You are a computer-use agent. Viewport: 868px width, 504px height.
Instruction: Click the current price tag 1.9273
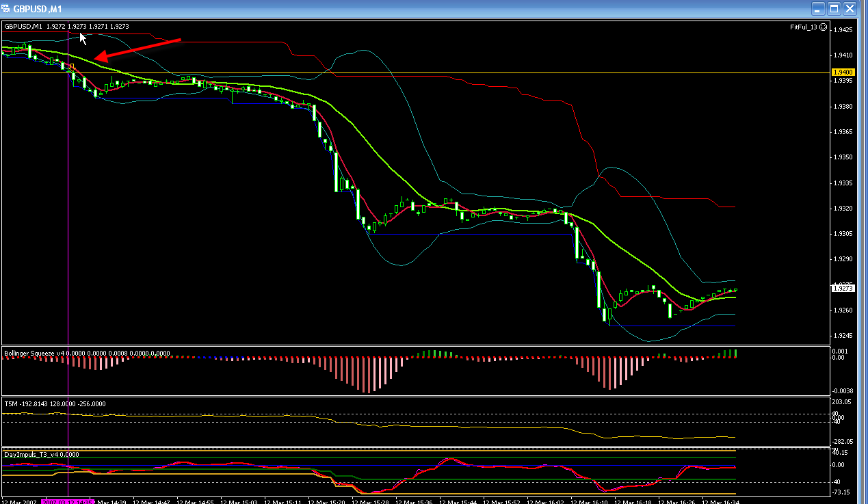pos(842,289)
